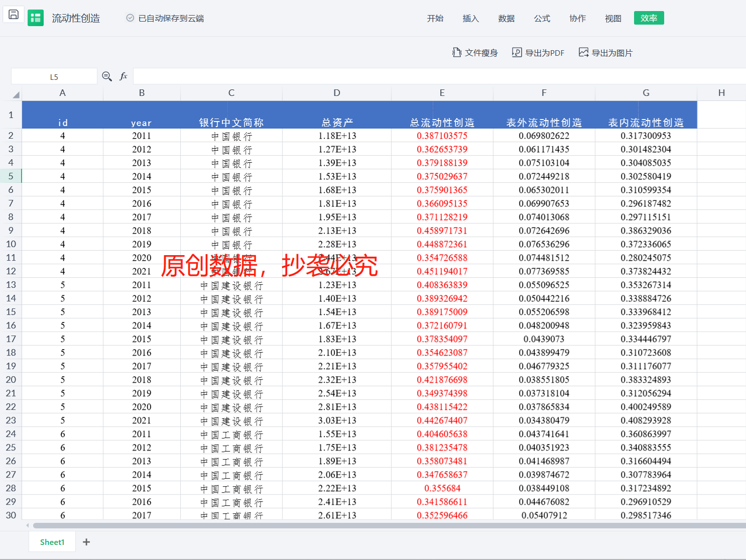Select row 13 header
The image size is (746, 560).
point(11,285)
